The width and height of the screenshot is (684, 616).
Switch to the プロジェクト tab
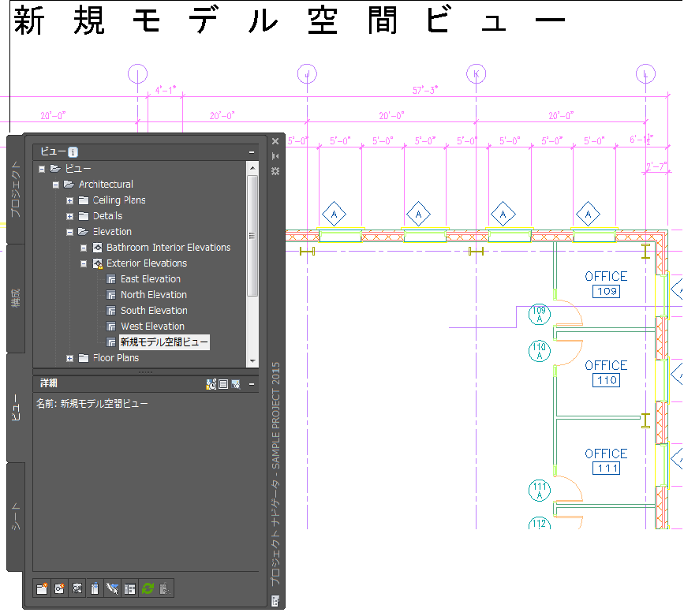point(16,189)
